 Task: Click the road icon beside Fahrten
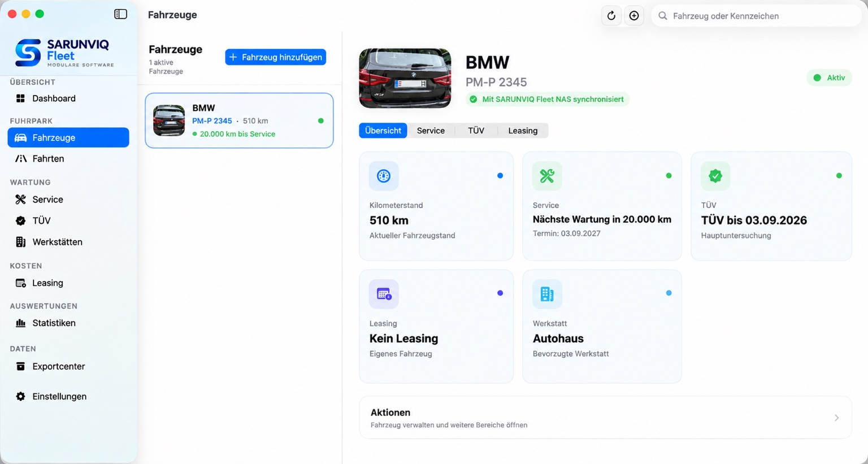20,159
